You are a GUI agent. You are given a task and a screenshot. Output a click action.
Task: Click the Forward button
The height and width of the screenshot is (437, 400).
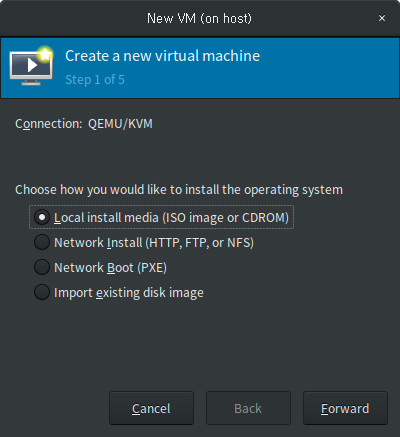pos(345,408)
